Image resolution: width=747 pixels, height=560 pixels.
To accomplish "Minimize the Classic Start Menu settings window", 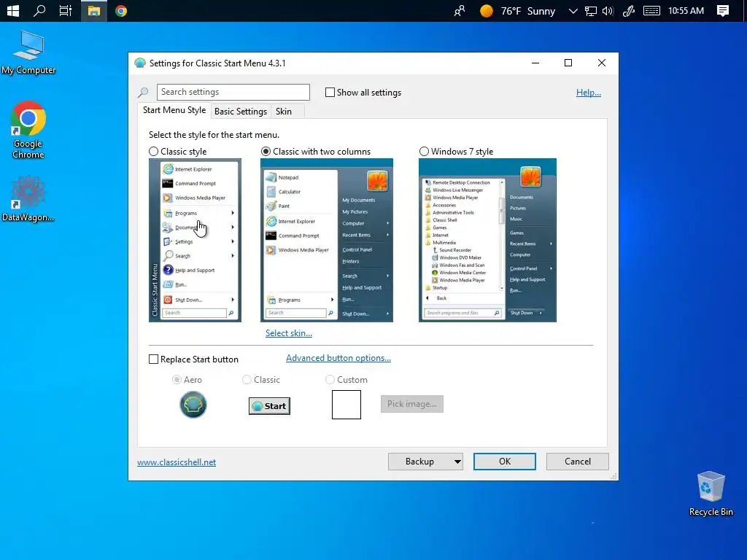I will (535, 63).
